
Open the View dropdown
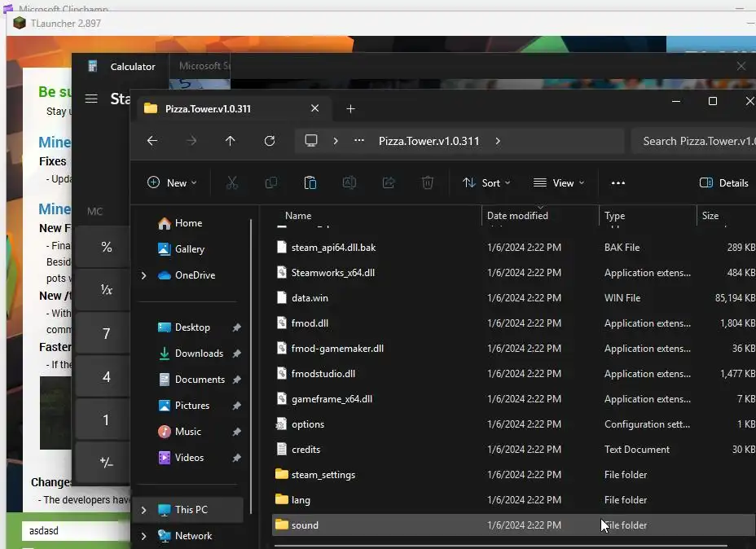click(559, 182)
